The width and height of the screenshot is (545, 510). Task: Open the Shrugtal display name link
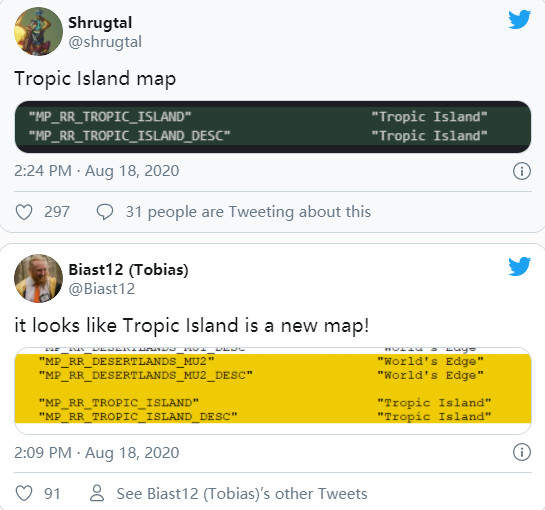[100, 23]
